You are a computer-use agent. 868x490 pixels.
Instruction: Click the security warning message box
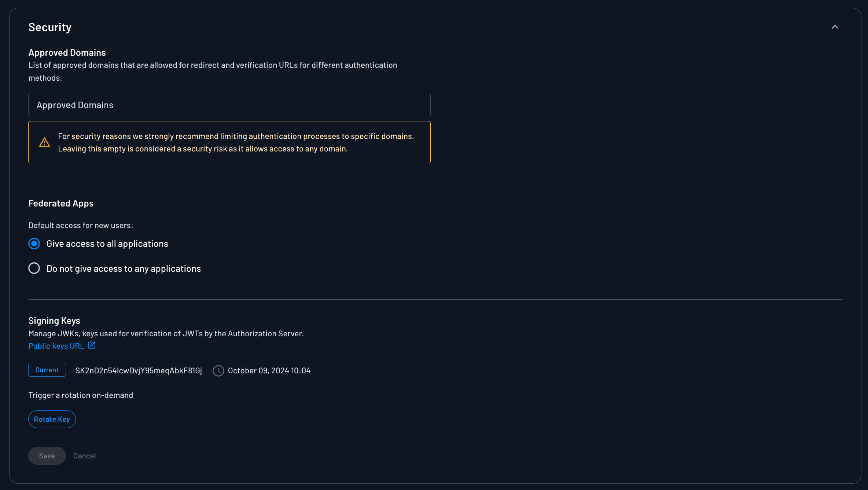pos(229,142)
